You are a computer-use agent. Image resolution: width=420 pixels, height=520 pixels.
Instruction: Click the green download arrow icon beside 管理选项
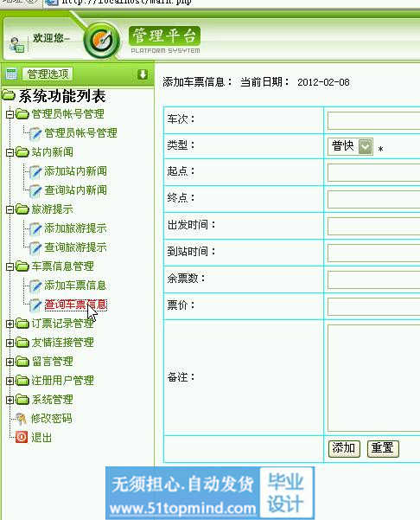pyautogui.click(x=143, y=74)
